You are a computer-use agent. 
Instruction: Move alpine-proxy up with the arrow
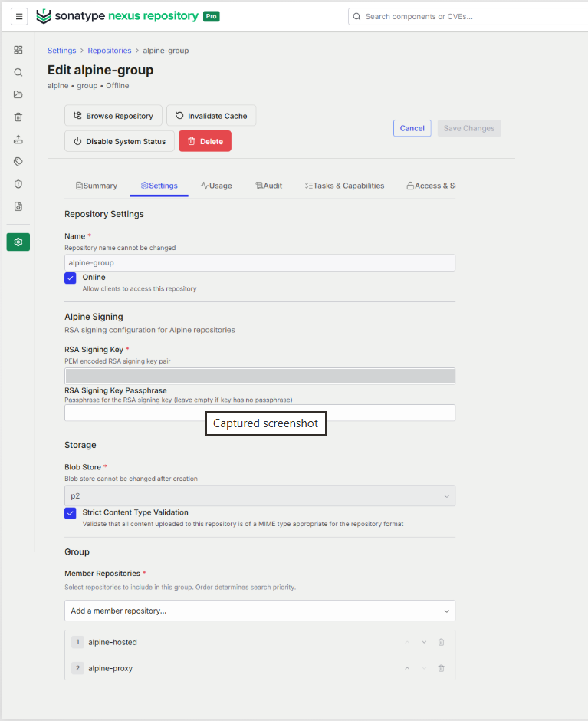[x=407, y=668]
